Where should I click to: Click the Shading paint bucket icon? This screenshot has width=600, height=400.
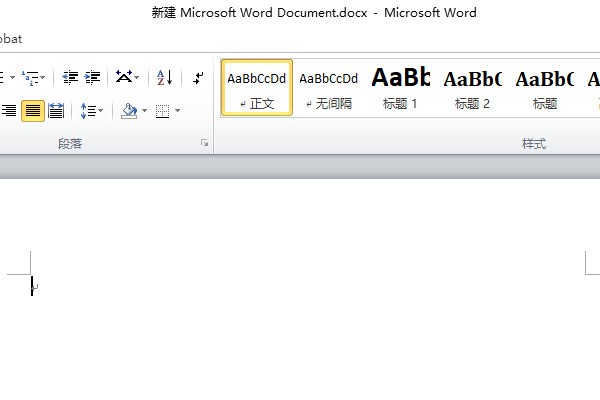pyautogui.click(x=128, y=111)
